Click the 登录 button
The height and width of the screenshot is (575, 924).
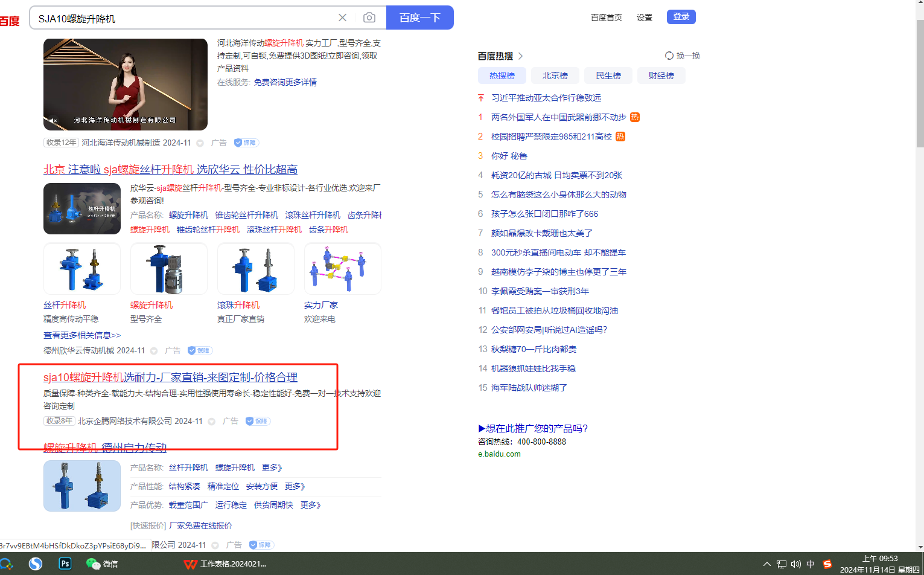point(681,17)
